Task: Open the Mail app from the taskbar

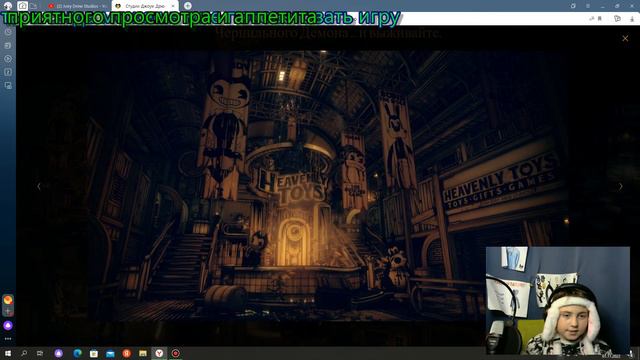Action: [x=110, y=353]
